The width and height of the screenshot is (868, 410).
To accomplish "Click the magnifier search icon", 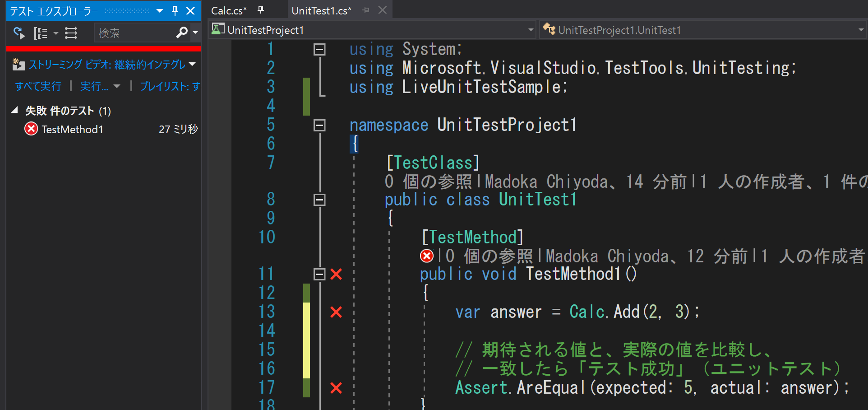I will point(182,33).
